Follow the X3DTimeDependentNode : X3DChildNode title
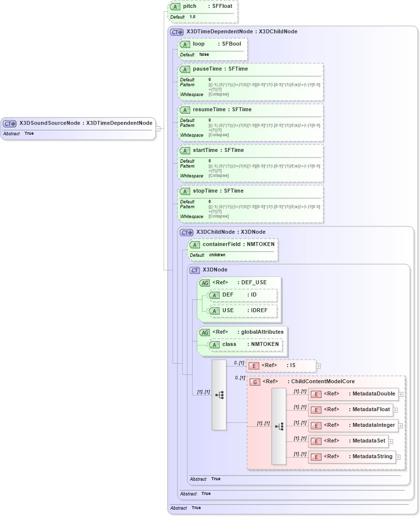This screenshot has height=516, width=420. 242,31
